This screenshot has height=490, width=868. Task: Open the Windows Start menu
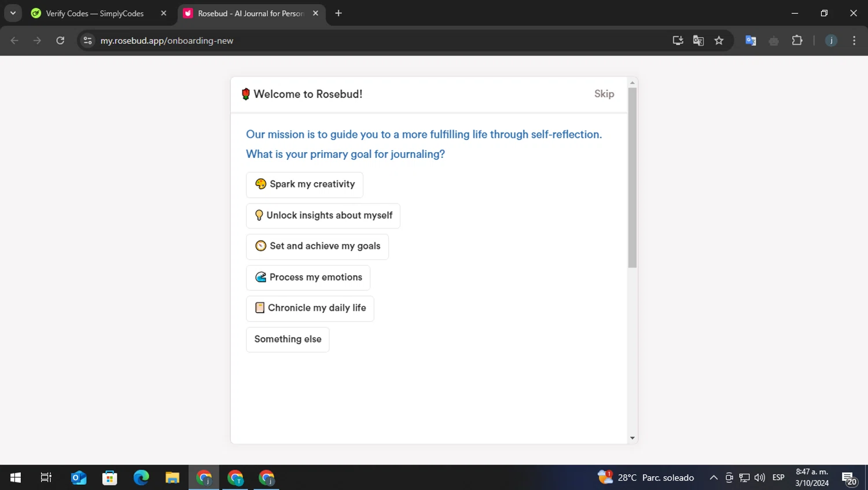(x=16, y=477)
